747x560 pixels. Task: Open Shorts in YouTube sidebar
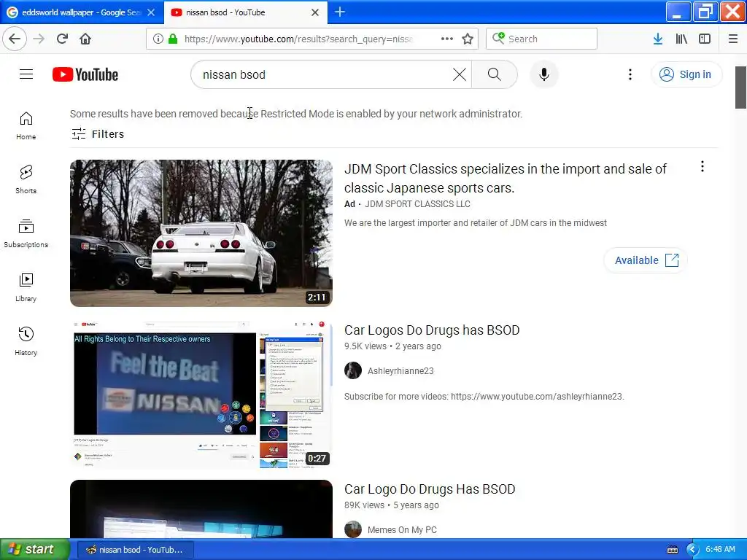[26, 179]
